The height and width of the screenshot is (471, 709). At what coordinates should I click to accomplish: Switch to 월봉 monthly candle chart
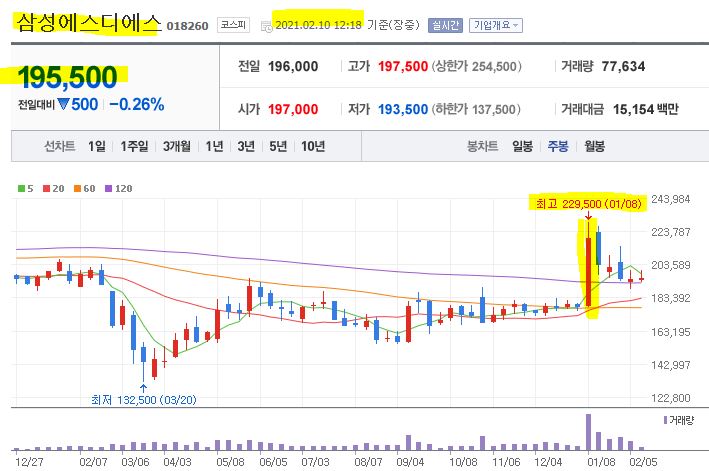[x=594, y=146]
